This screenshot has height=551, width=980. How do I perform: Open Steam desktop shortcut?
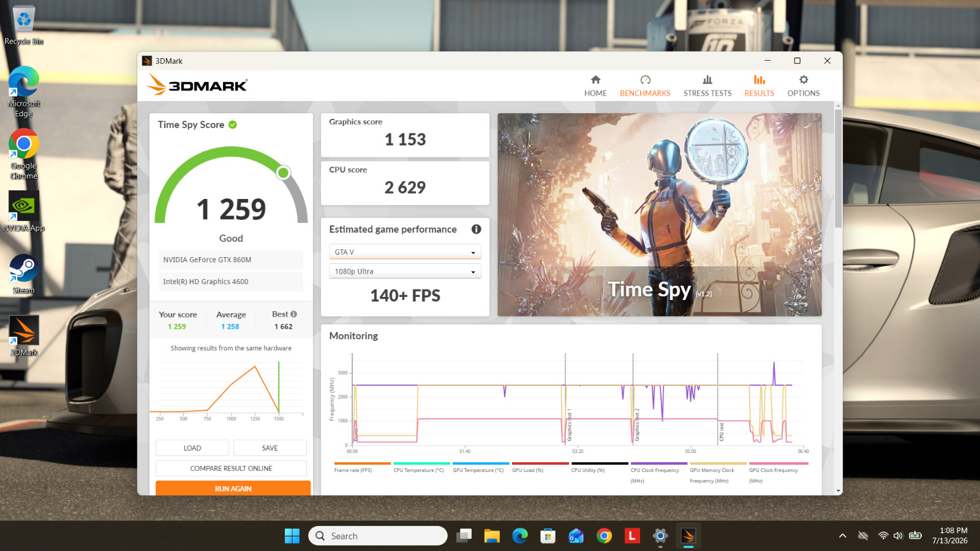point(24,274)
